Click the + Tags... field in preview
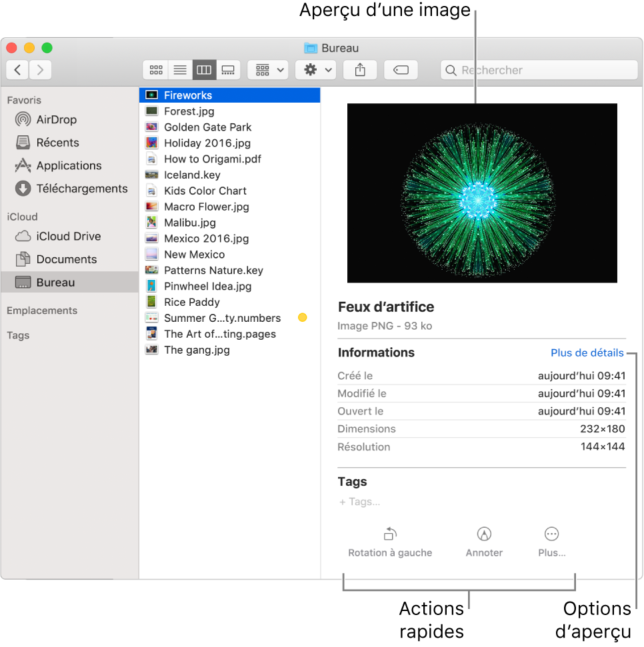This screenshot has width=644, height=647. tap(359, 502)
